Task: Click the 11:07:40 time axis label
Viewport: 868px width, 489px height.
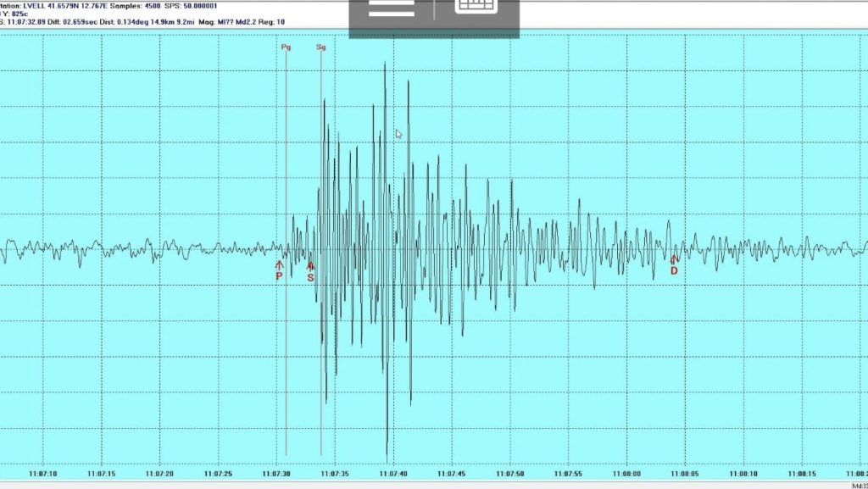Action: point(393,474)
